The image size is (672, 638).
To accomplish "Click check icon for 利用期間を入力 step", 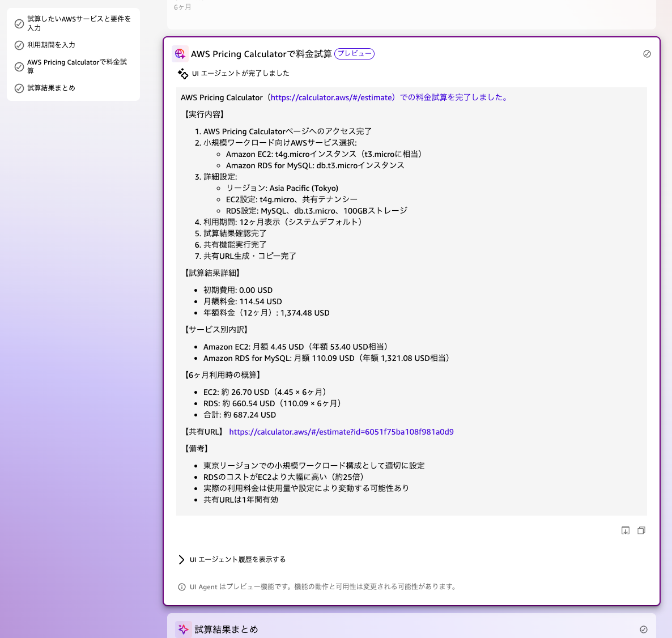I will coord(19,45).
